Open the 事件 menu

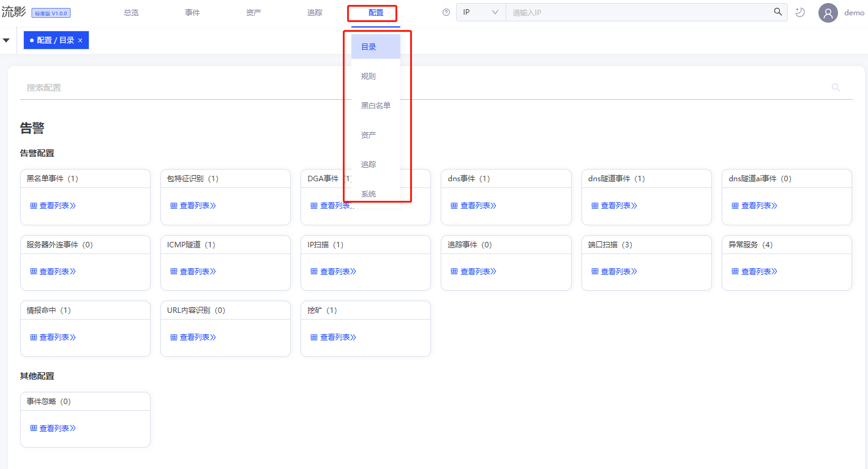(192, 13)
